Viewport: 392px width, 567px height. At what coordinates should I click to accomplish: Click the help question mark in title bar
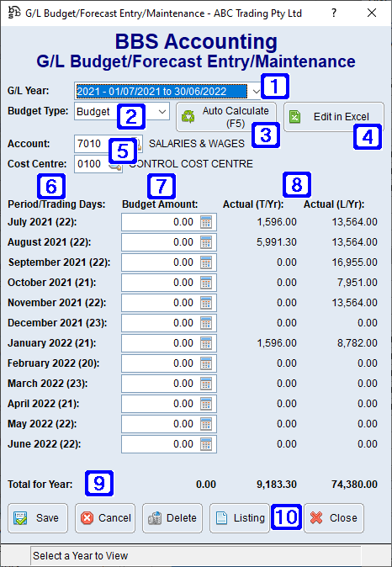click(334, 13)
